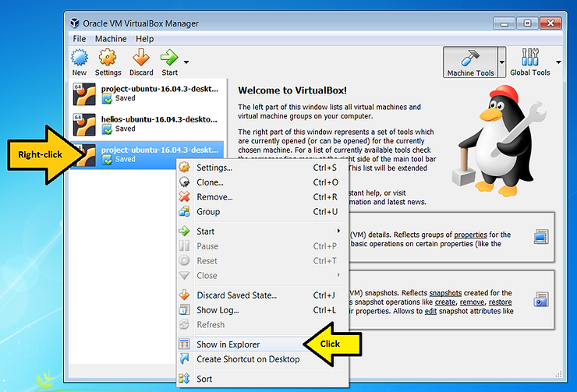Click the New virtual machine icon

(x=80, y=58)
